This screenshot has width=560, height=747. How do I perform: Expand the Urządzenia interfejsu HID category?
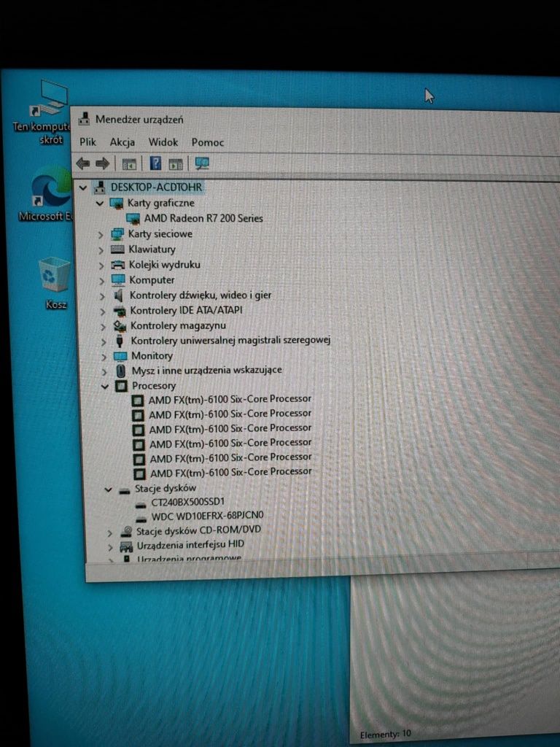(x=111, y=547)
